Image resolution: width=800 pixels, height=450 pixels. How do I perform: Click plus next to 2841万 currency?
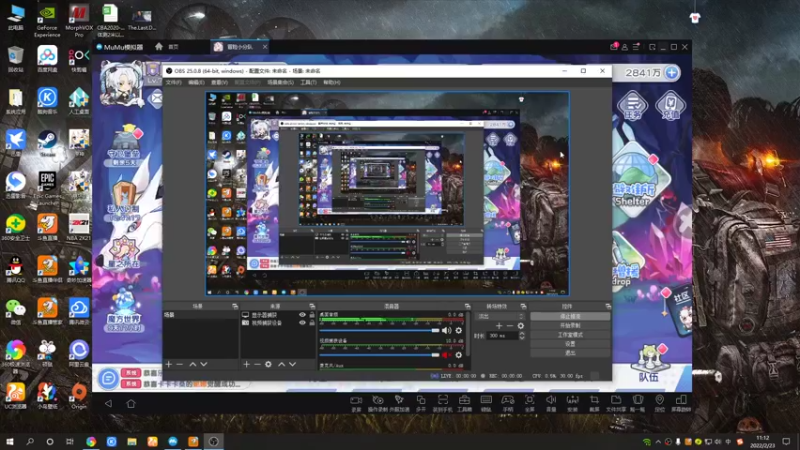(x=672, y=73)
